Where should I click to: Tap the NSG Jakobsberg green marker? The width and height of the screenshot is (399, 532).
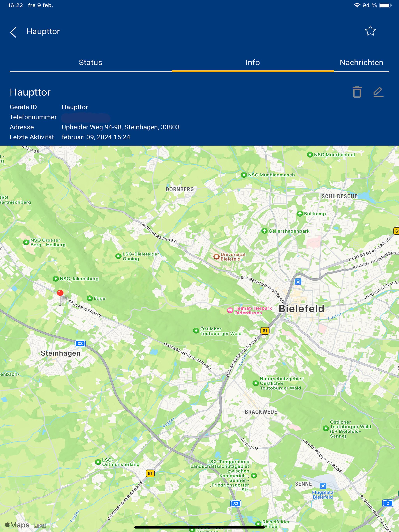[x=56, y=279]
